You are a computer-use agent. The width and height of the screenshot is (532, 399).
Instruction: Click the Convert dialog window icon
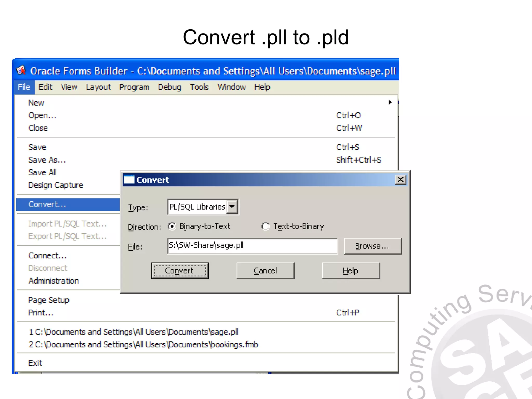click(129, 180)
